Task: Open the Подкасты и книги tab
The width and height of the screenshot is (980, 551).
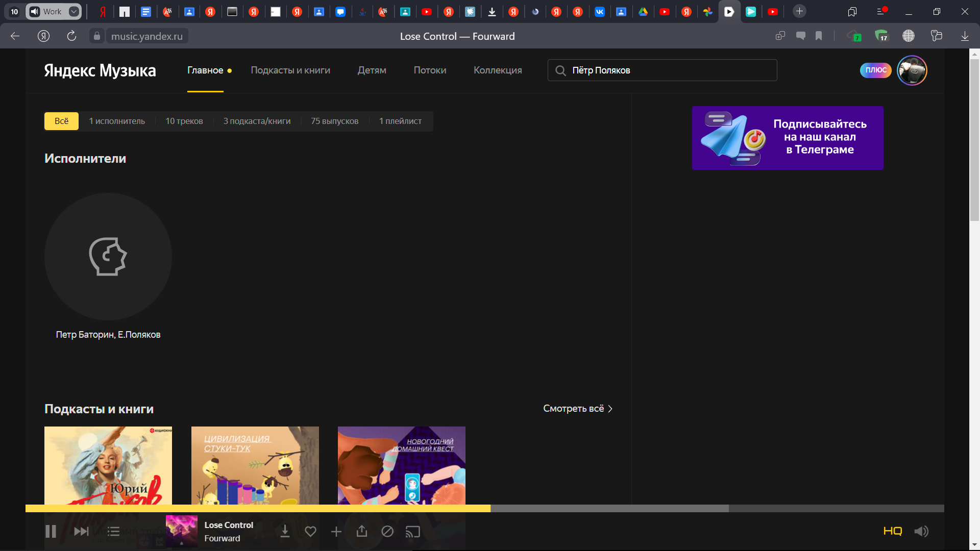Action: [290, 70]
